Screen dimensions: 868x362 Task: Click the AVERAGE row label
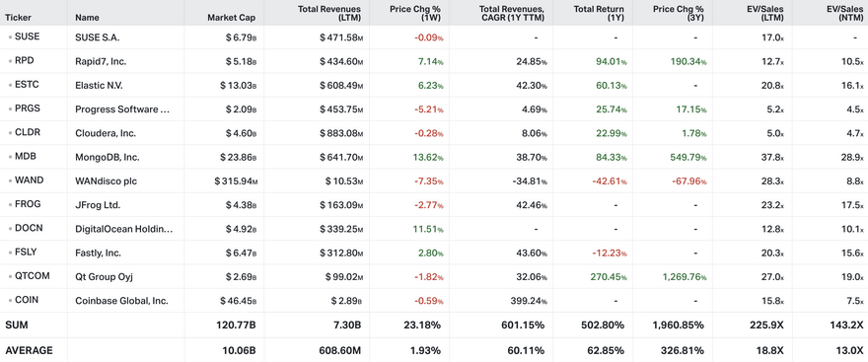pyautogui.click(x=30, y=350)
